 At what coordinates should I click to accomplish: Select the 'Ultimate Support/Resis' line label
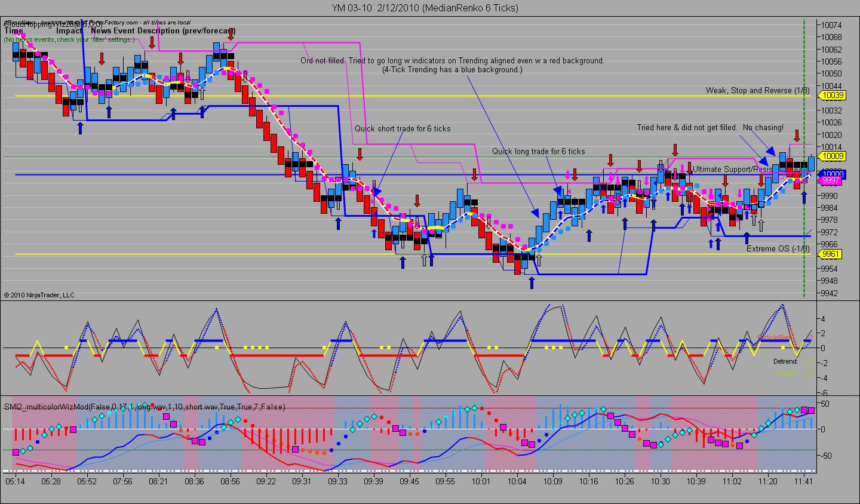coord(733,170)
